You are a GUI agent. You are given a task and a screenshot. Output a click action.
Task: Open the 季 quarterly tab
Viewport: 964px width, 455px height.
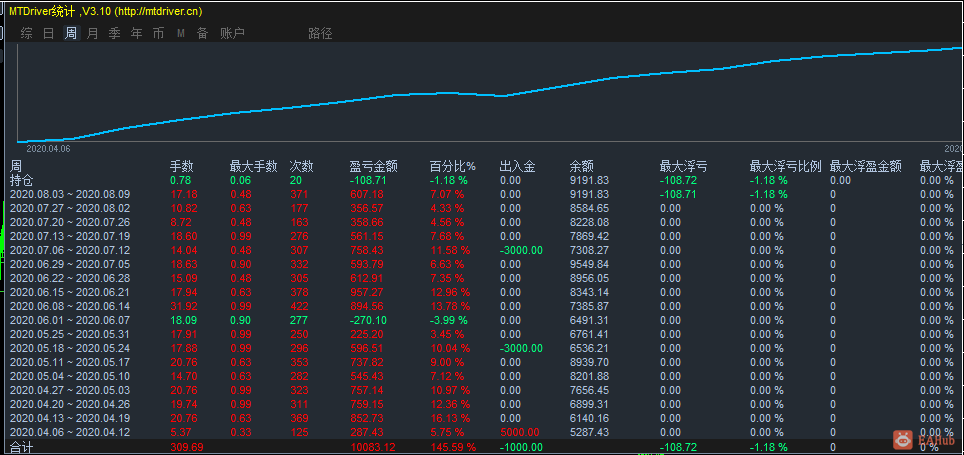tap(114, 33)
